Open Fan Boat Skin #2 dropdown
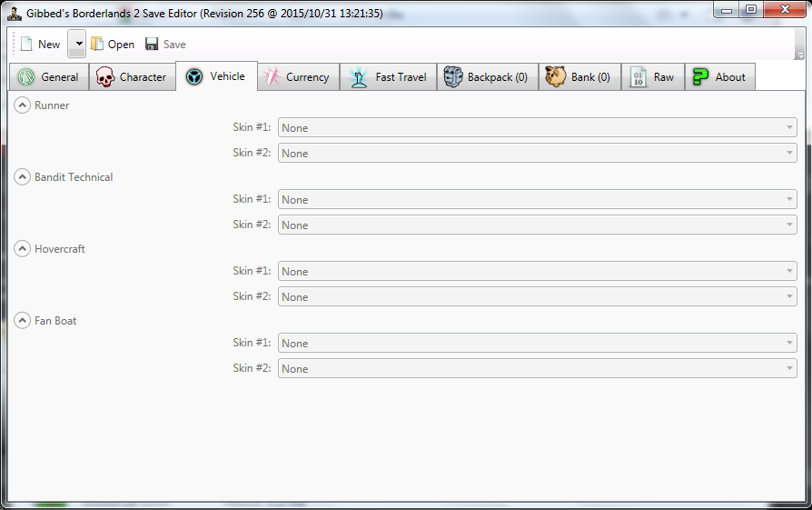The width and height of the screenshot is (812, 510). point(537,369)
